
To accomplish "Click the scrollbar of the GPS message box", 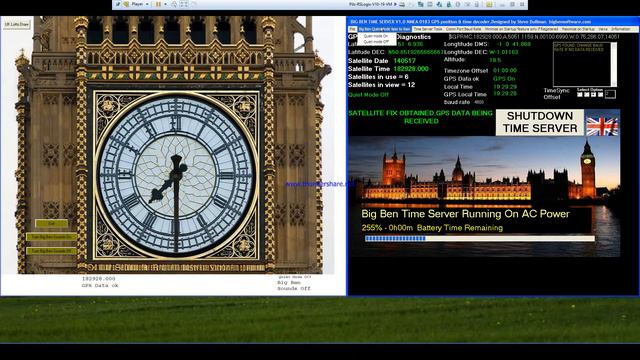I will pyautogui.click(x=614, y=64).
